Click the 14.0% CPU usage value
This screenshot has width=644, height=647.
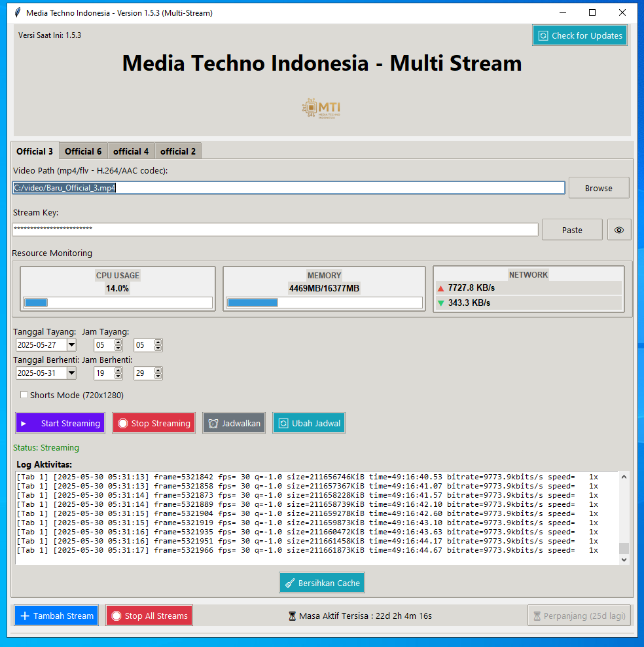[x=118, y=288]
